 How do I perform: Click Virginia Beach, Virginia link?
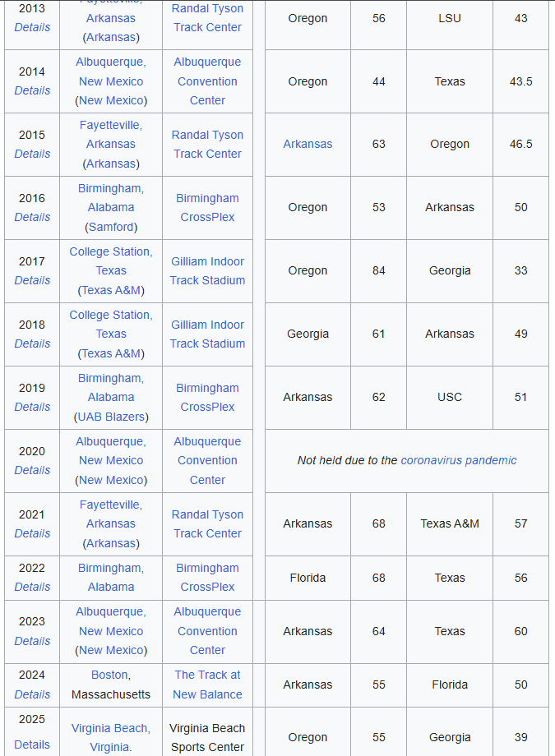tap(111, 737)
